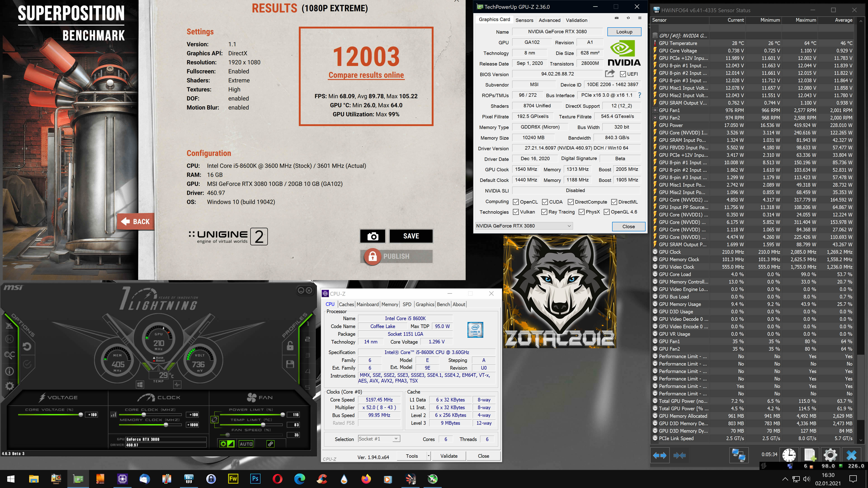Capture results with Superposition camera button
This screenshot has height=488, width=868.
[372, 236]
